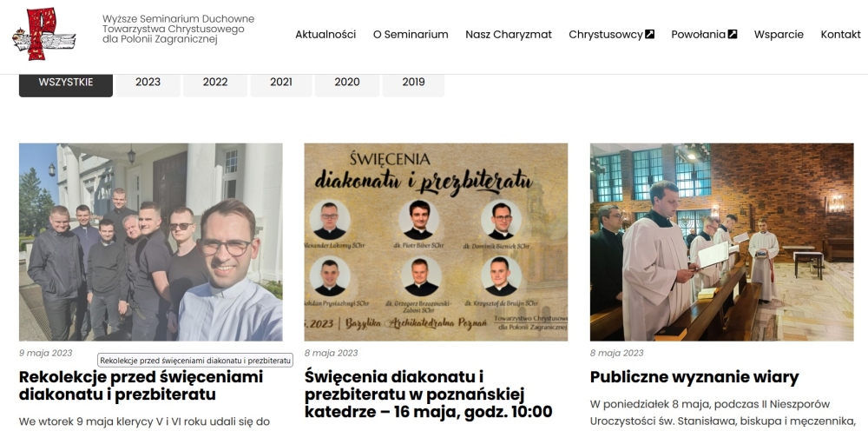Open the group selfie article thumbnail
Image resolution: width=868 pixels, height=431 pixels.
tap(150, 242)
